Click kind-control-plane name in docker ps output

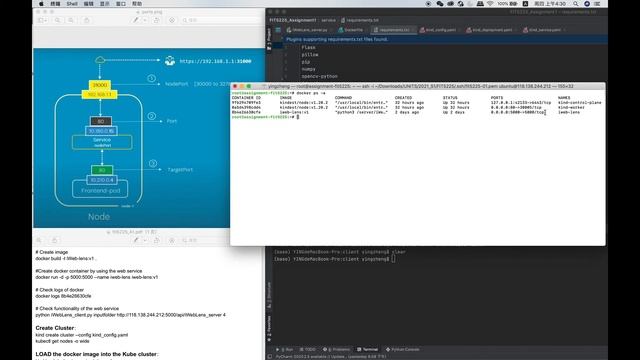pyautogui.click(x=580, y=102)
